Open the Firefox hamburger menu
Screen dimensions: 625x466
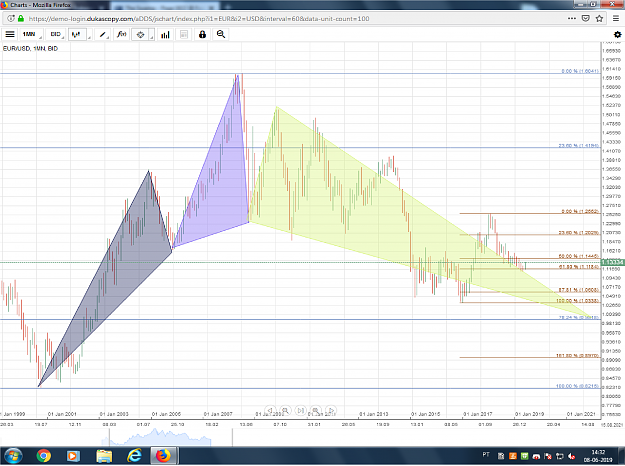(x=616, y=18)
